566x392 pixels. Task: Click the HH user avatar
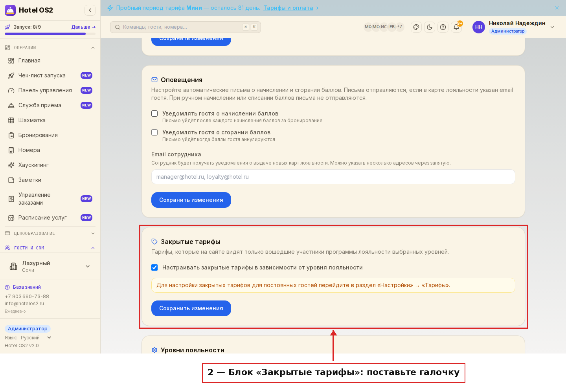(x=479, y=27)
